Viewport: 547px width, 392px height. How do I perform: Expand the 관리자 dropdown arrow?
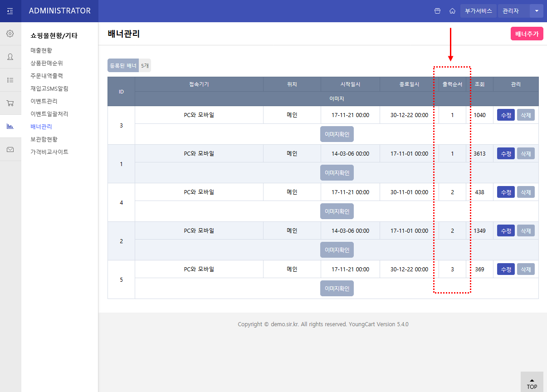click(x=537, y=11)
